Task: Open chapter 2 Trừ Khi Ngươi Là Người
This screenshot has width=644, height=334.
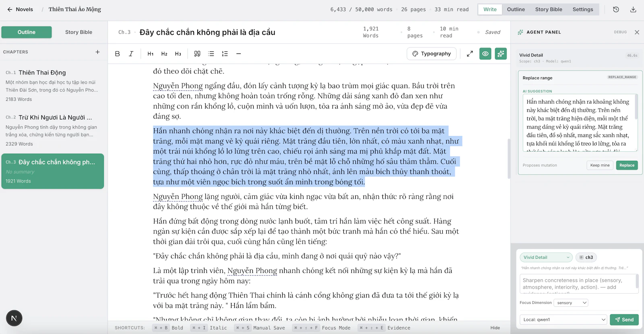Action: [53, 130]
